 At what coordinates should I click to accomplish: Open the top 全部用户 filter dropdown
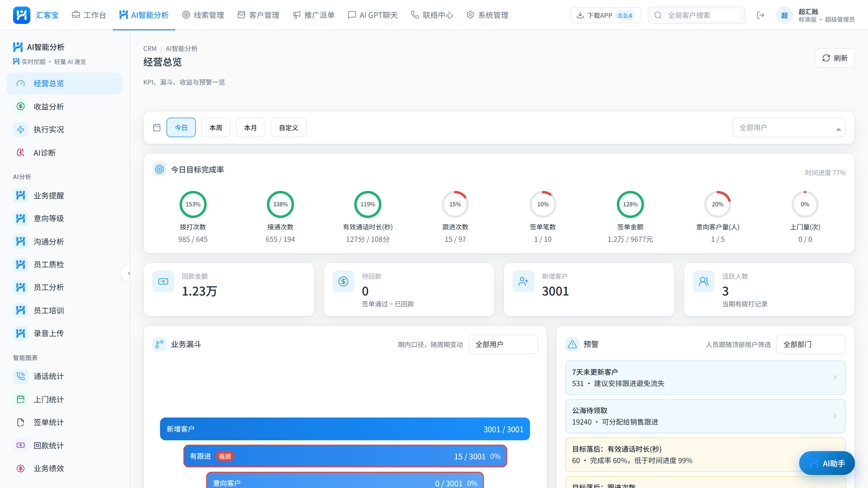[789, 127]
